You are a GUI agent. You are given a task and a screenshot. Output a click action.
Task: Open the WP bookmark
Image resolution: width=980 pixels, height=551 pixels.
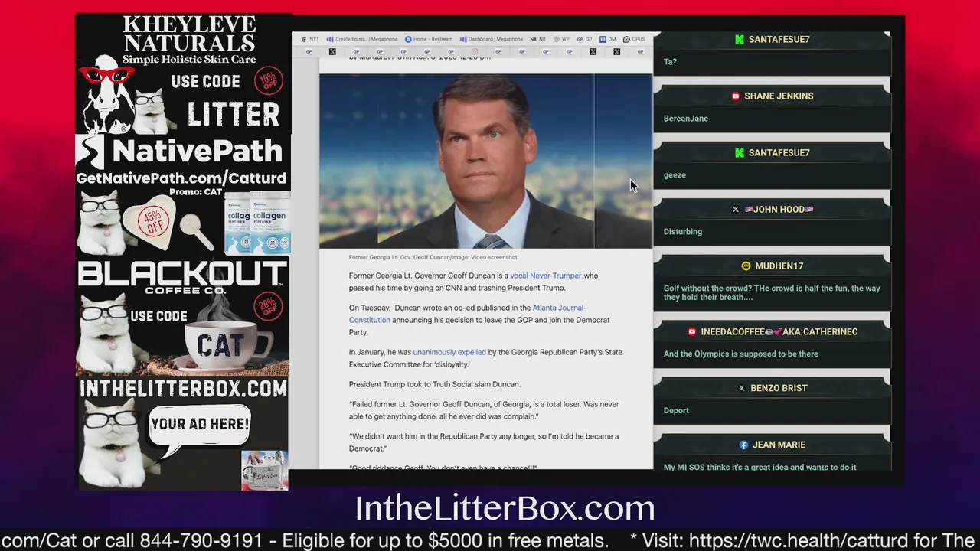561,39
